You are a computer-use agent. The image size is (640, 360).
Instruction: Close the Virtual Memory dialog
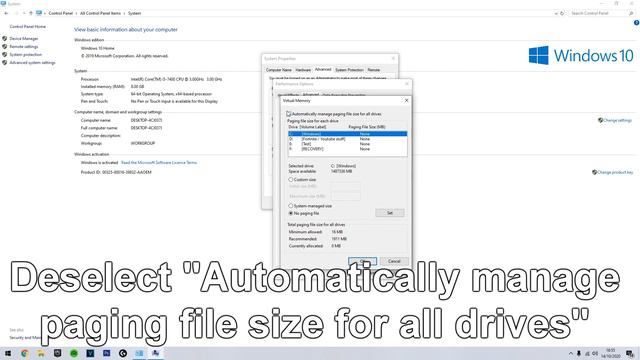[x=406, y=100]
